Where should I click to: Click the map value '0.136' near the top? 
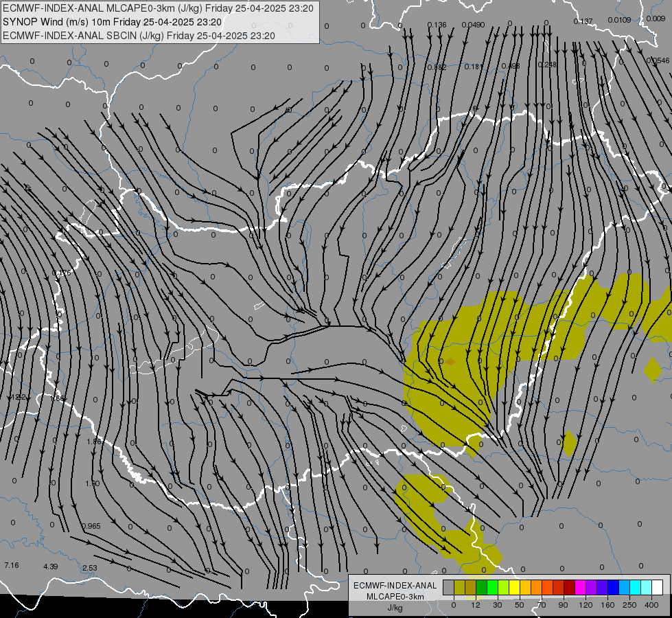click(x=437, y=25)
